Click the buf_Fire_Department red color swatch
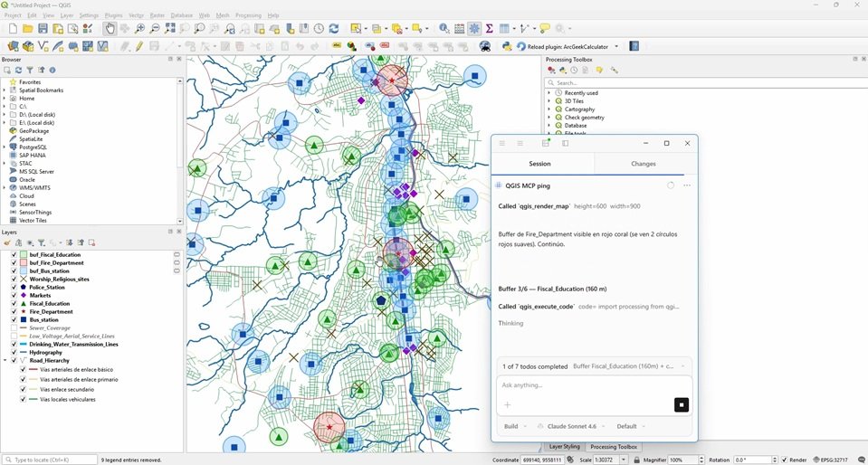868x465 pixels. (x=24, y=263)
